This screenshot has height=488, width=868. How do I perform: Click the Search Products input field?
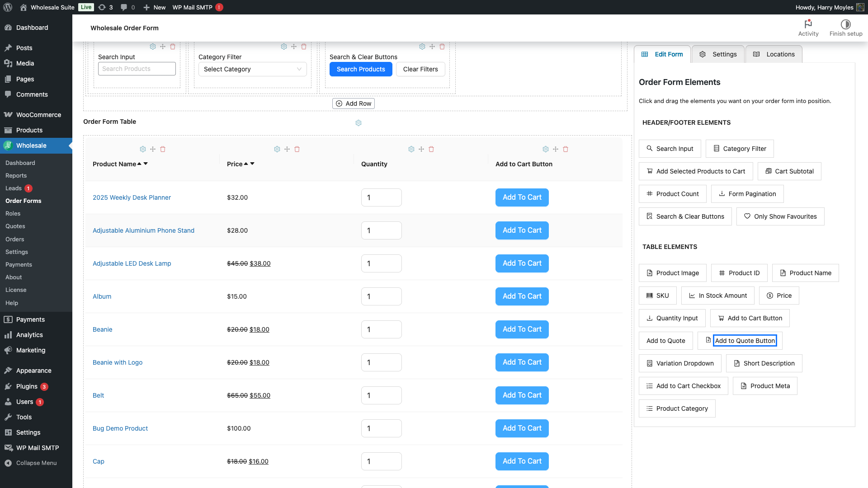[x=137, y=69]
